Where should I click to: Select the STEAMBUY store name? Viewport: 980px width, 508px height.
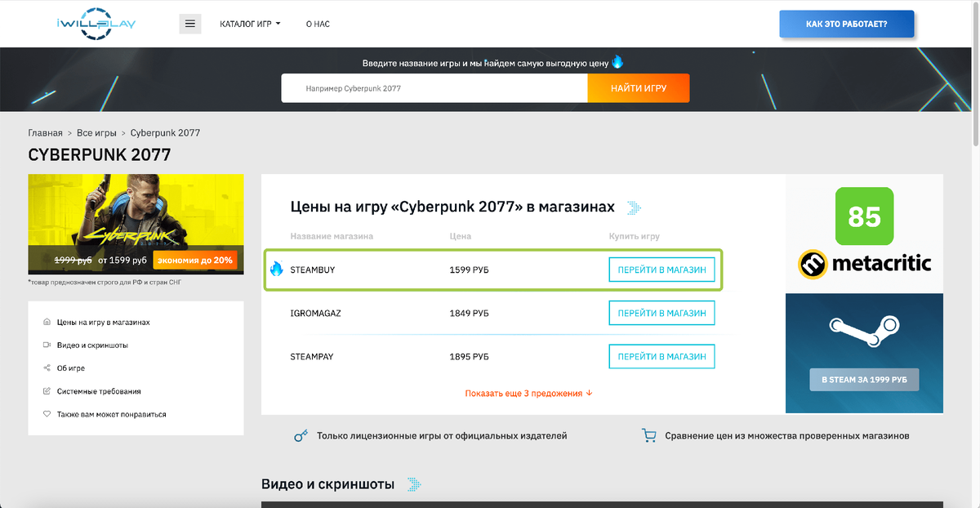point(313,270)
